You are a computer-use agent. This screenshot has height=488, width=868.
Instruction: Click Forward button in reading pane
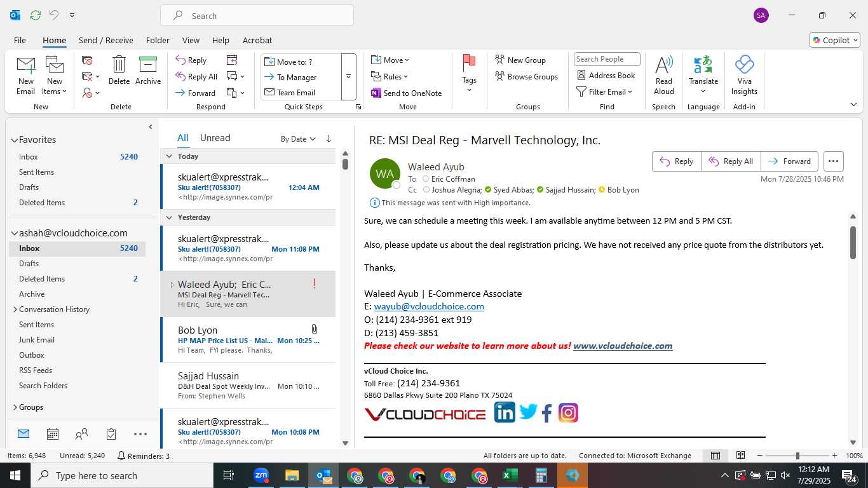pos(790,161)
